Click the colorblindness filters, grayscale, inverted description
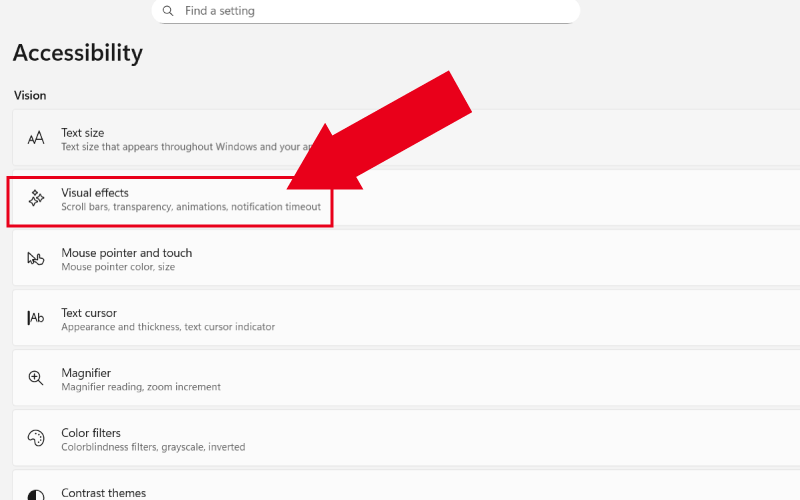The height and width of the screenshot is (500, 800). tap(153, 447)
